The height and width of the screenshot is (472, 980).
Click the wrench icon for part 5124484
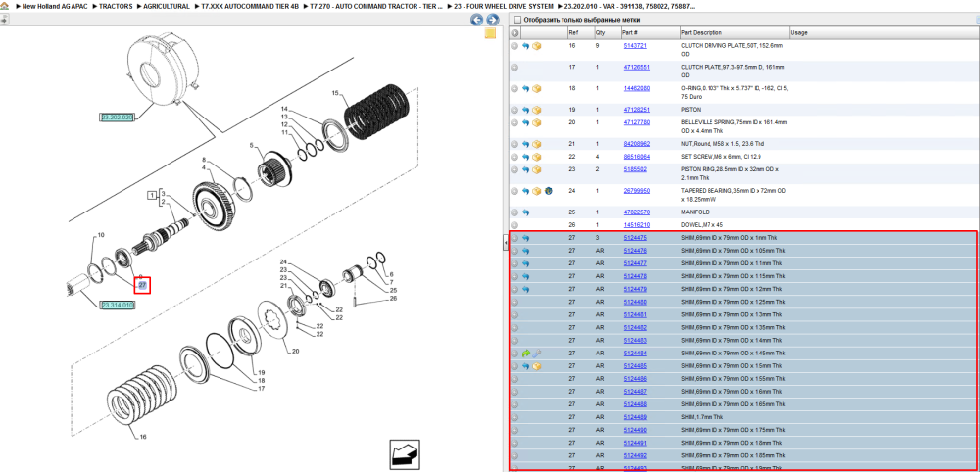536,354
